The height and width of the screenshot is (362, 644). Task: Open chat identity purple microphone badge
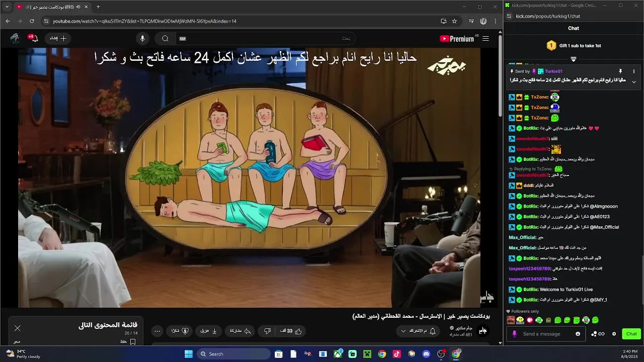pyautogui.click(x=514, y=334)
